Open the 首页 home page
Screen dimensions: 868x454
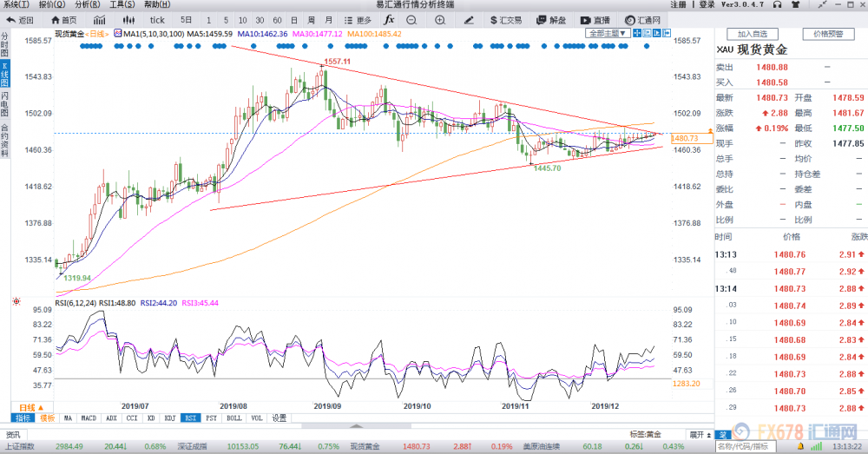pos(63,20)
